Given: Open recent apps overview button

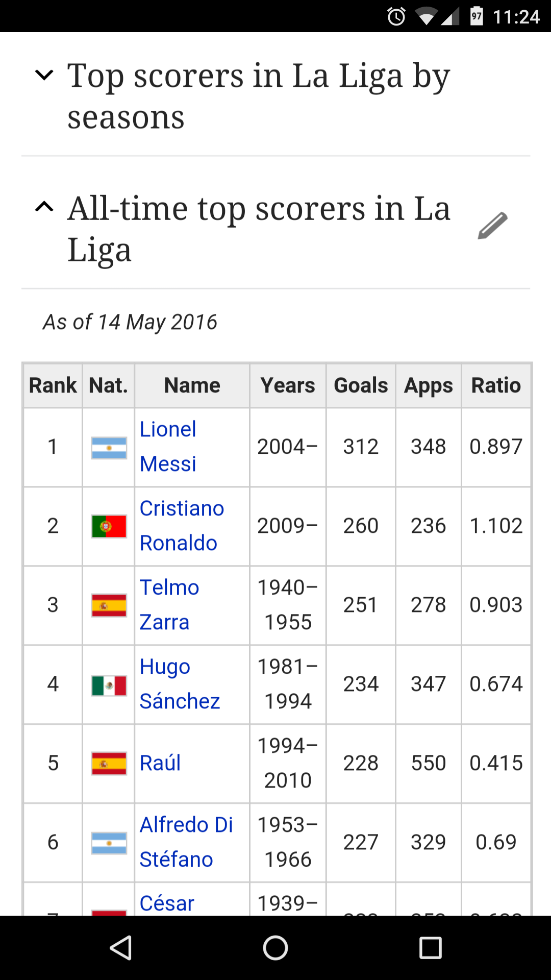Looking at the screenshot, I should pos(430,948).
